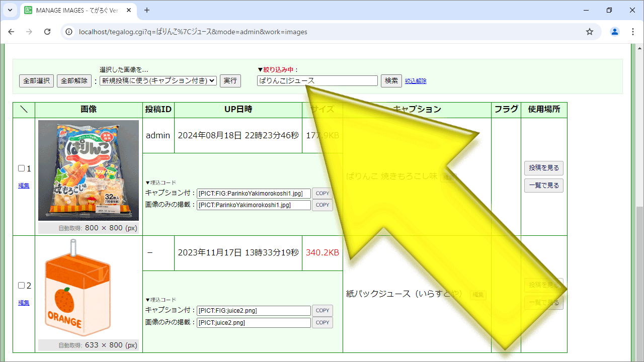Image resolution: width=644 pixels, height=362 pixels.
Task: Click 全部解除 button
Action: [74, 81]
